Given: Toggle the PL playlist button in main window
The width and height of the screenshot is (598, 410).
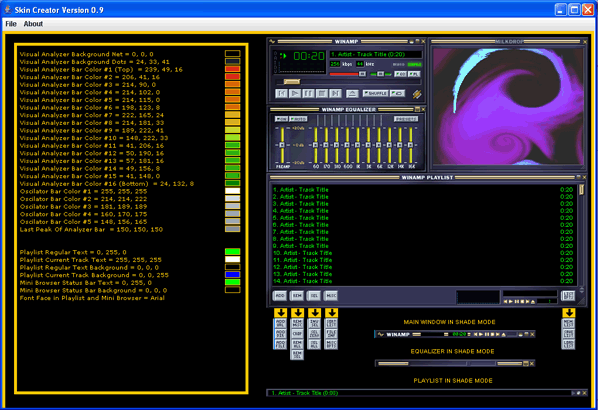Looking at the screenshot, I should [x=414, y=74].
